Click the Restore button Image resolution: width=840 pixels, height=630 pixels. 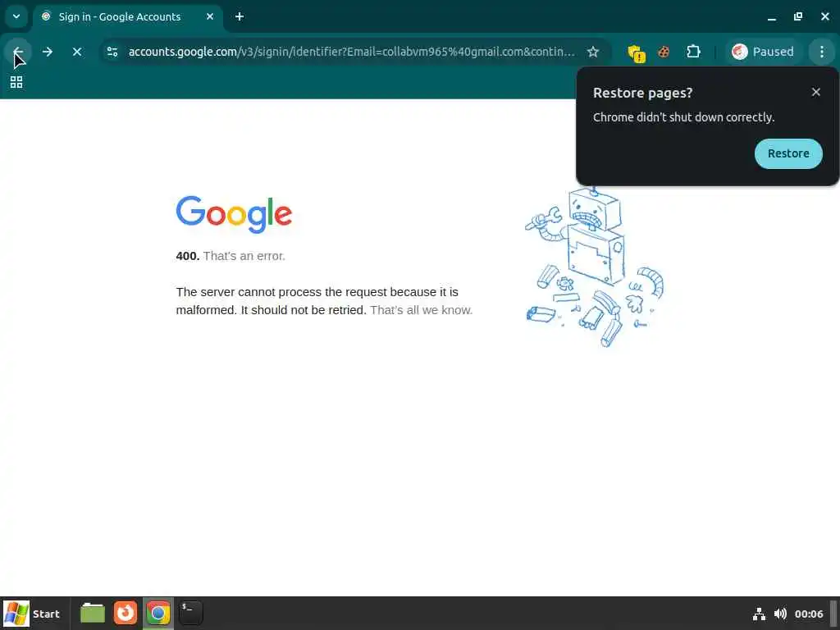tap(788, 153)
